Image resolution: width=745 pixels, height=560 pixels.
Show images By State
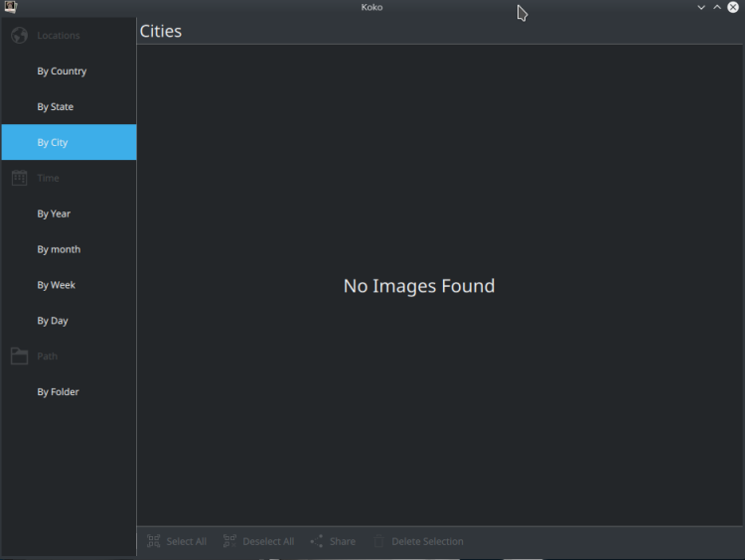(69, 106)
